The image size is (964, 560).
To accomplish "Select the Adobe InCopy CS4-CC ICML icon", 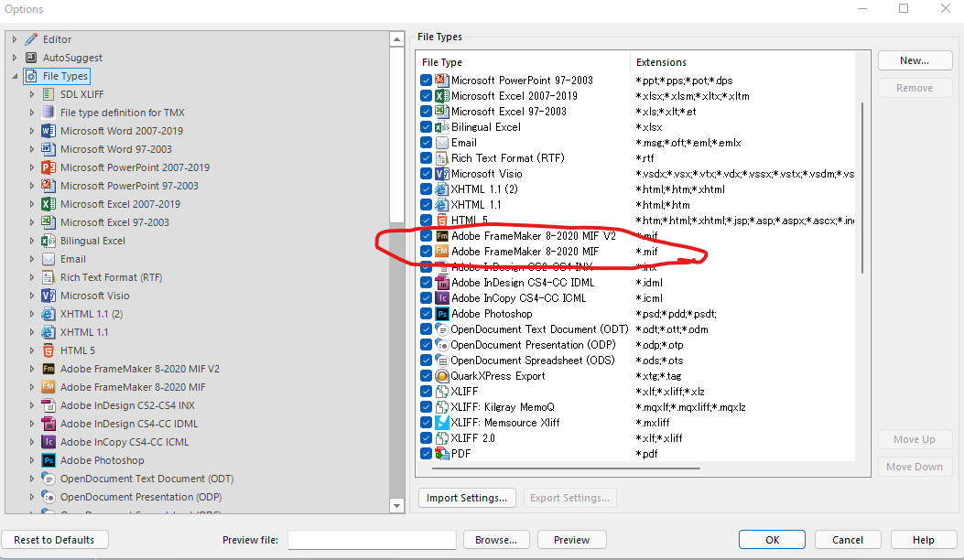I will pyautogui.click(x=440, y=297).
